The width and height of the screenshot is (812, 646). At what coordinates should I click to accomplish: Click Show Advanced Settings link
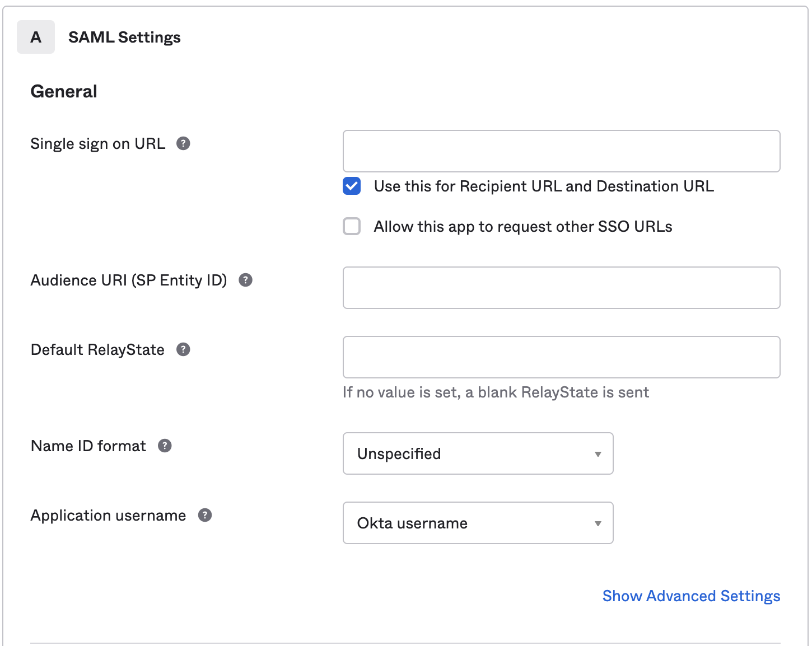691,596
